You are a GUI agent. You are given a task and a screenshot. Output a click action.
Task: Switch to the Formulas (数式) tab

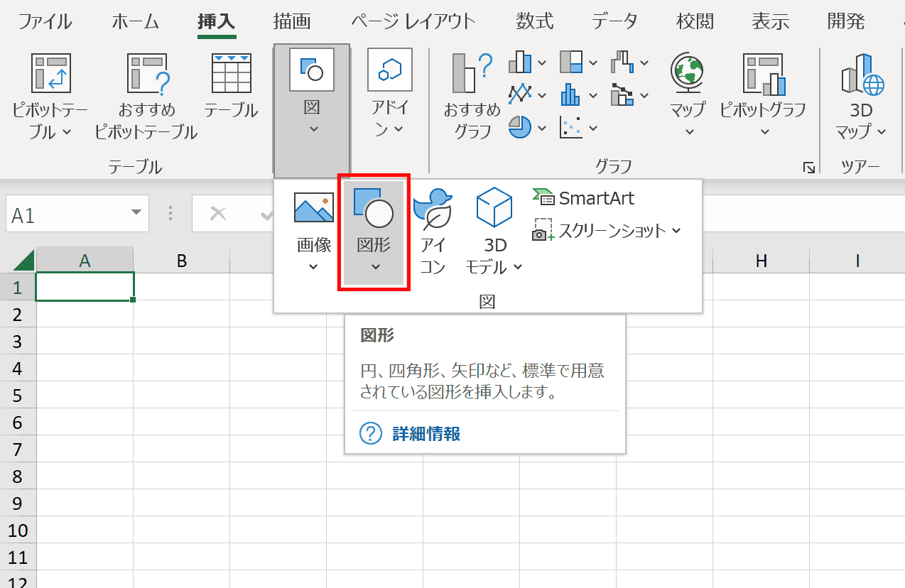(535, 21)
